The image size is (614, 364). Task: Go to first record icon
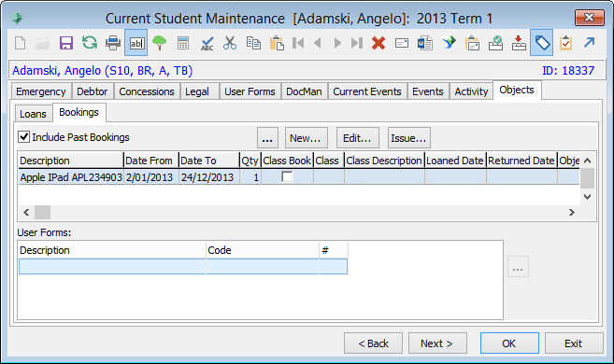[x=298, y=43]
